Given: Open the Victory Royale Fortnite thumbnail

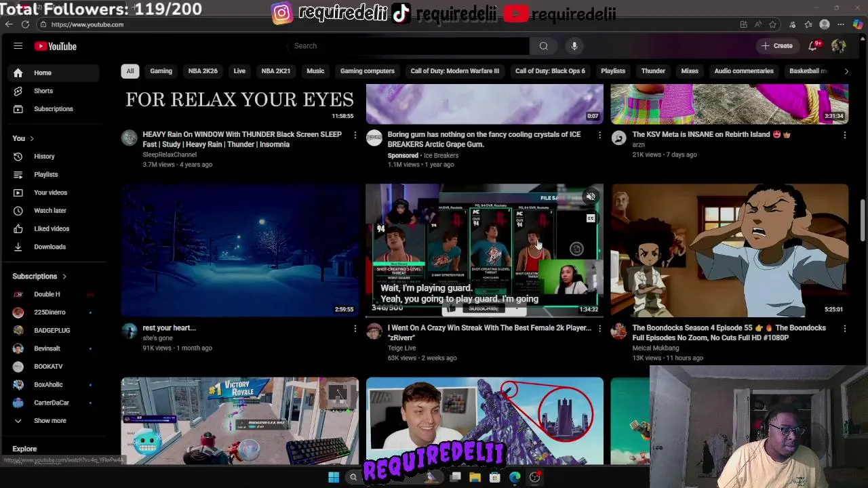Looking at the screenshot, I should (240, 421).
